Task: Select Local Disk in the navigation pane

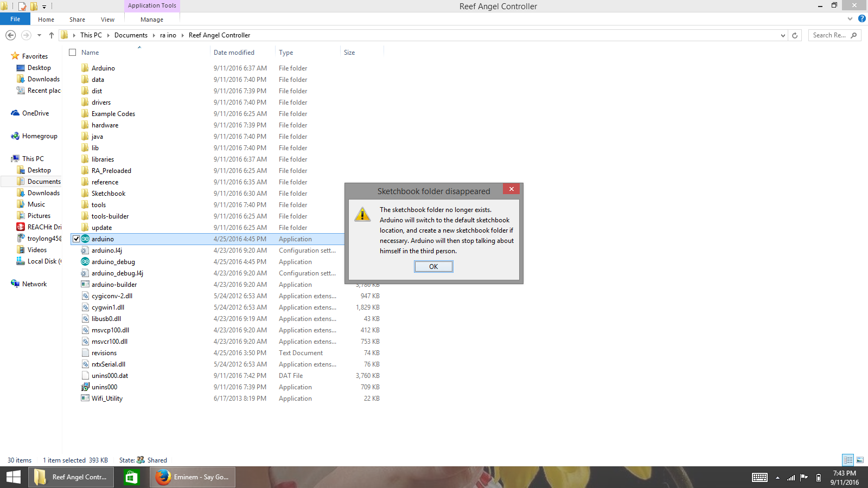Action: tap(39, 261)
